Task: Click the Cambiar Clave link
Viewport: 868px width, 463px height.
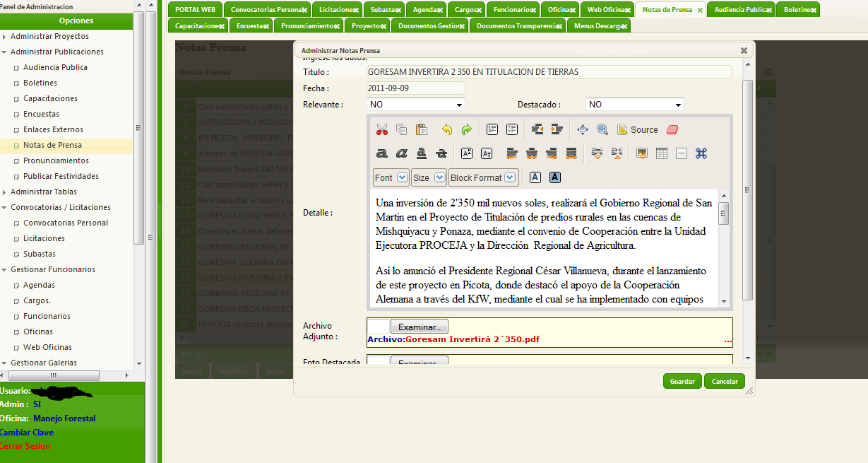Action: [26, 432]
